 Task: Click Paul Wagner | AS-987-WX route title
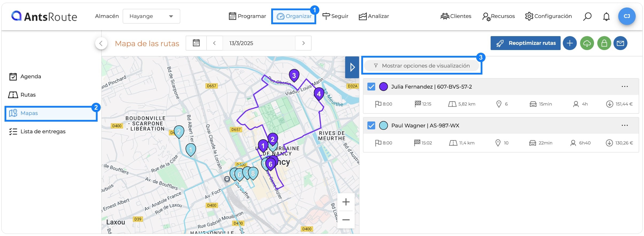click(425, 125)
